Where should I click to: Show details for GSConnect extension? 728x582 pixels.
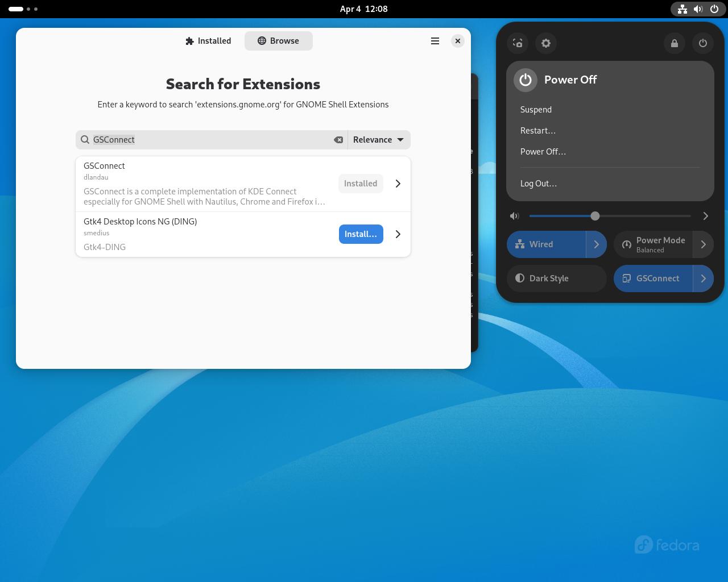(398, 184)
